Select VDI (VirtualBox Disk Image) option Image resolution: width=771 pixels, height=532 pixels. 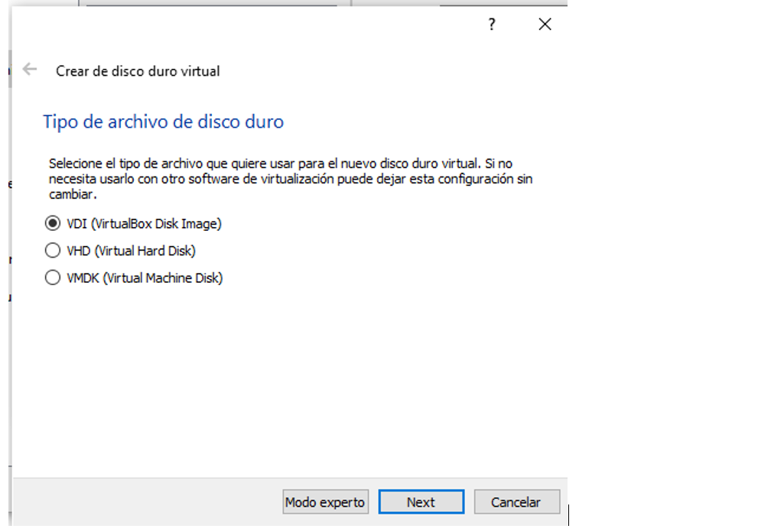coord(133,223)
